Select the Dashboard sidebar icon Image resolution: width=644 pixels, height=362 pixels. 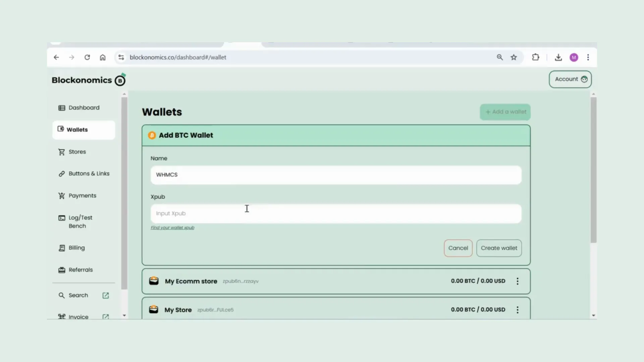(61, 107)
